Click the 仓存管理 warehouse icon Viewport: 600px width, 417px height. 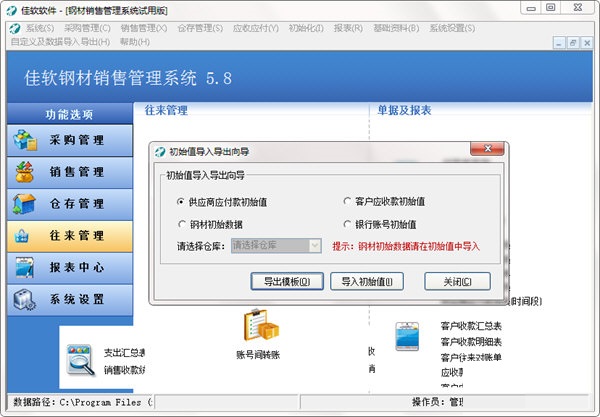pyautogui.click(x=24, y=204)
